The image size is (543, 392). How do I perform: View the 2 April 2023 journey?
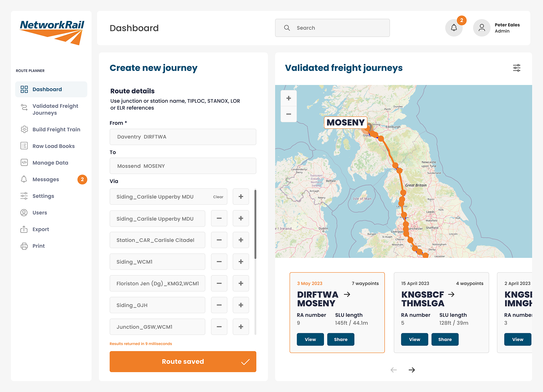click(518, 339)
